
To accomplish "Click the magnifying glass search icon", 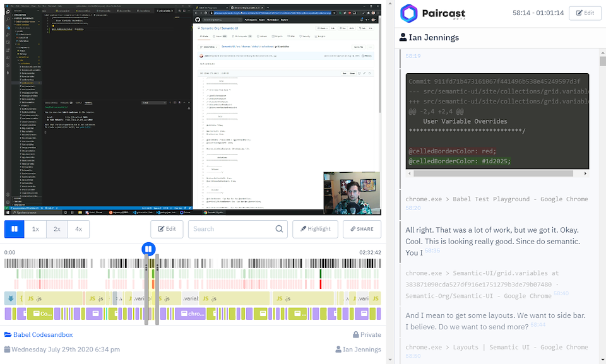I will (x=279, y=229).
